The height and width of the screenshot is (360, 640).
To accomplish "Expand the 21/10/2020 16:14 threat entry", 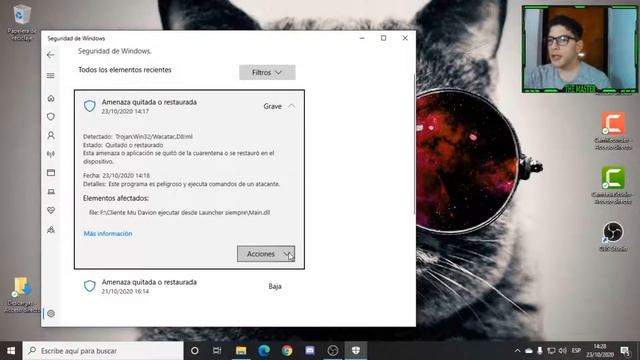I will 189,287.
